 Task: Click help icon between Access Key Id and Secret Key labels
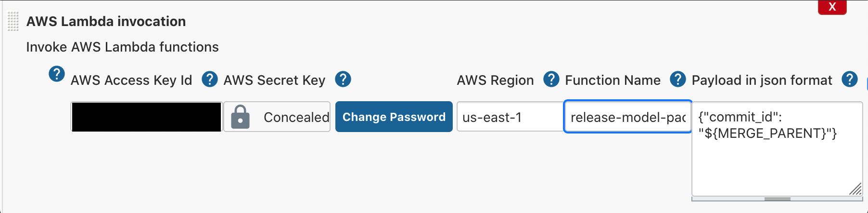point(209,79)
